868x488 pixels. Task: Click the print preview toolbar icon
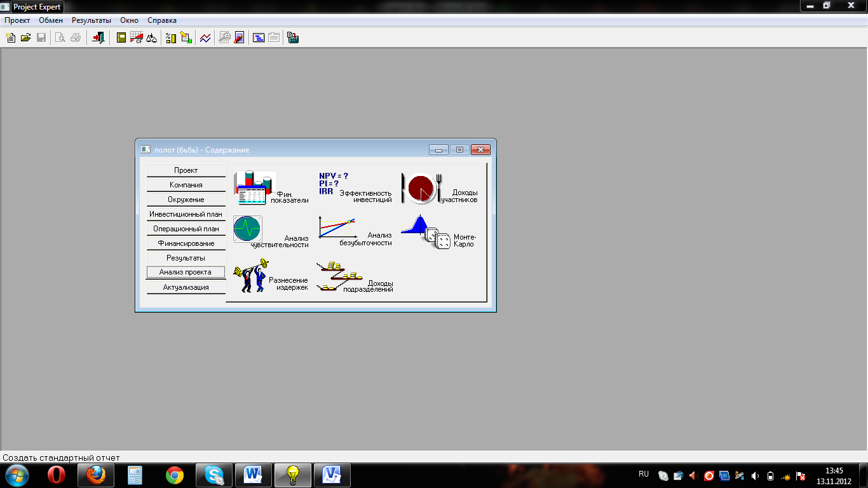click(60, 37)
